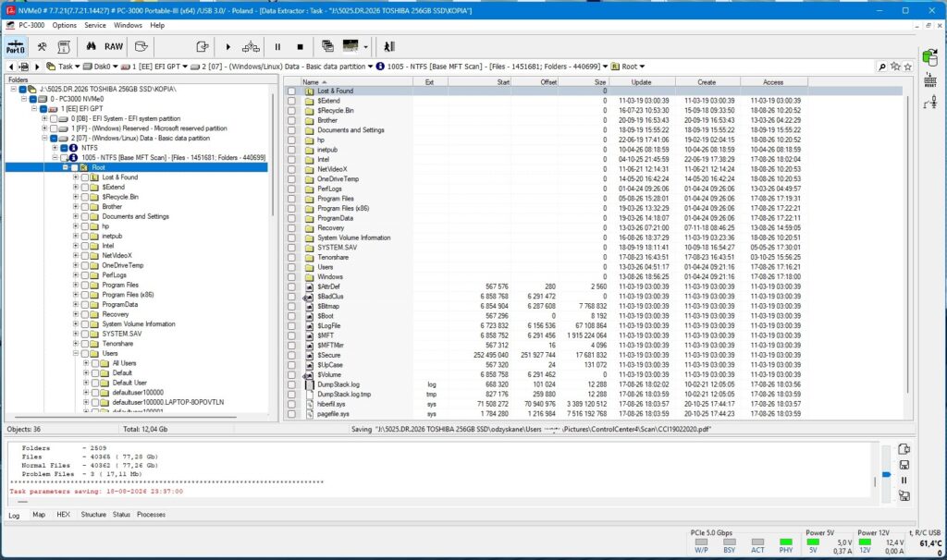Open RAW recovery mode
Viewport: 947px width, 560px height.
(114, 46)
